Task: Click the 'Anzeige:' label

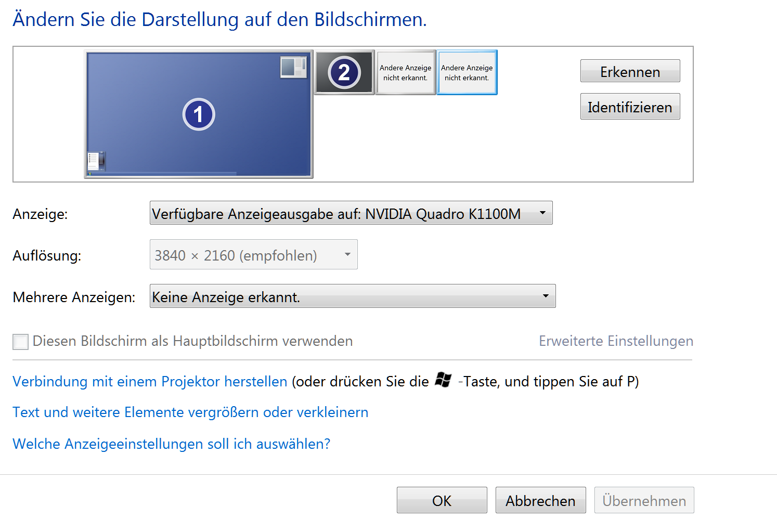Action: [40, 214]
